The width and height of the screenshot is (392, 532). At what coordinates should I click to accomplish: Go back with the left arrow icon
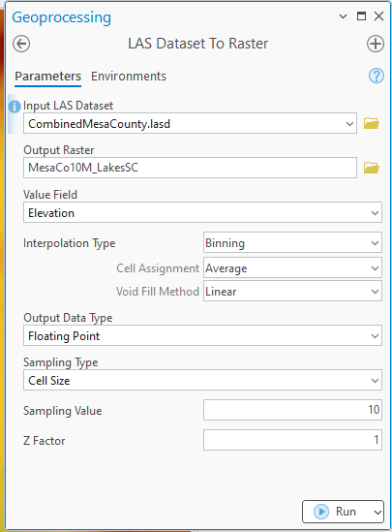coord(21,44)
